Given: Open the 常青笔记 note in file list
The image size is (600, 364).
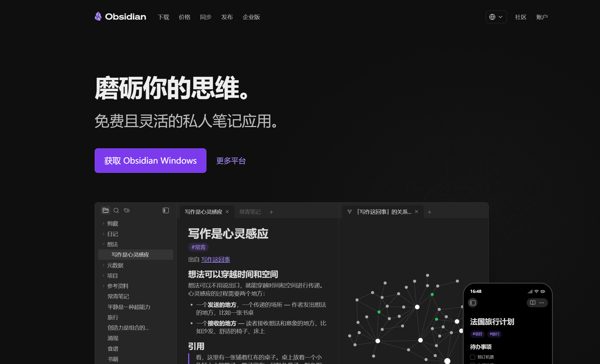Looking at the screenshot, I should pos(118,296).
